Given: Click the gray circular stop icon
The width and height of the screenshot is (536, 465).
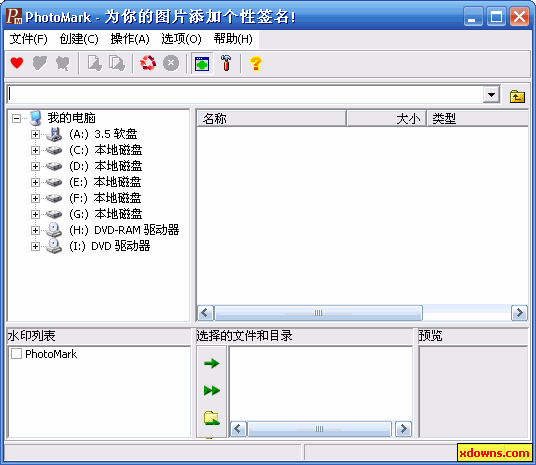Looking at the screenshot, I should (x=171, y=63).
